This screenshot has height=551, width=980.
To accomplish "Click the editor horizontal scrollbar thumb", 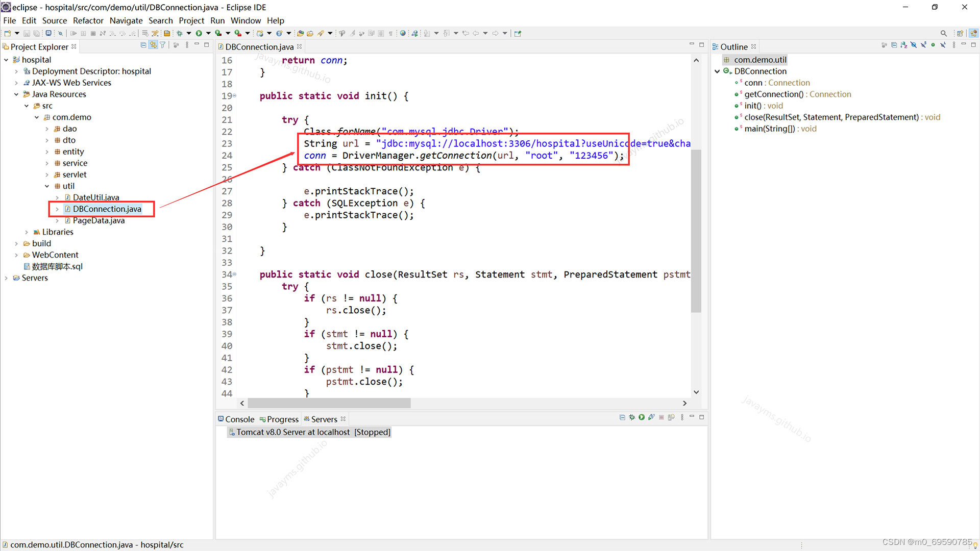I will 329,403.
